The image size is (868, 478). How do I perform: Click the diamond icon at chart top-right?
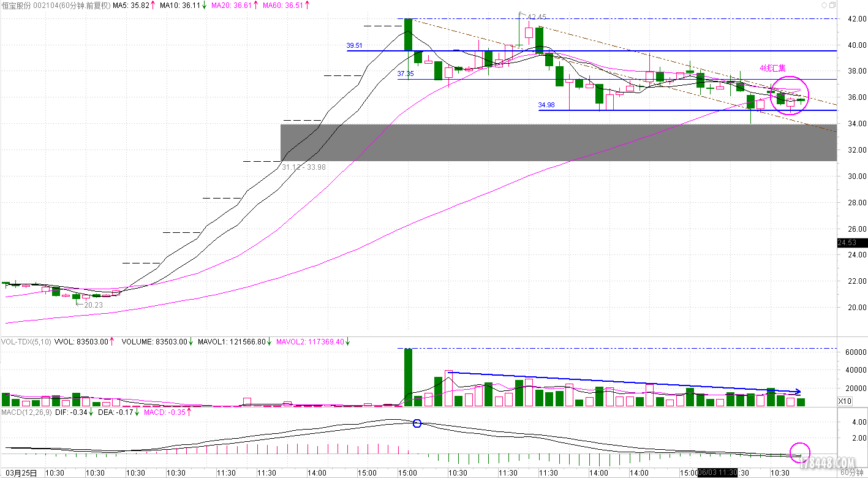point(823,5)
